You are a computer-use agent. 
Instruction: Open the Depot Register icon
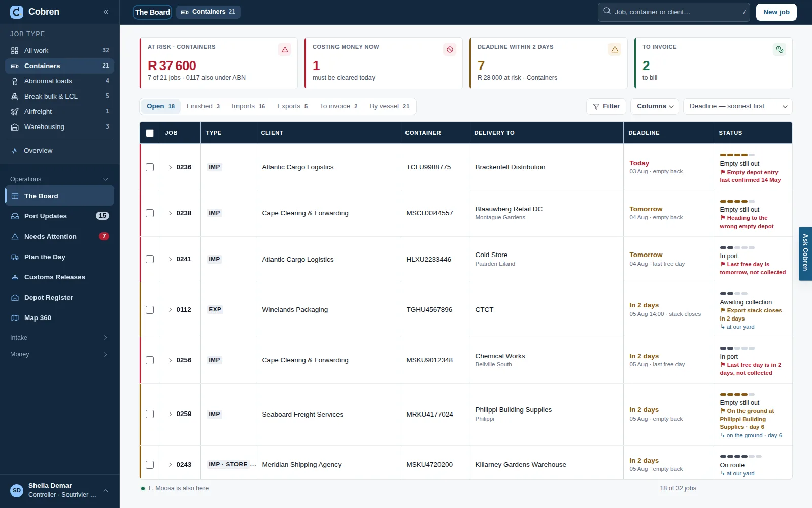15,298
